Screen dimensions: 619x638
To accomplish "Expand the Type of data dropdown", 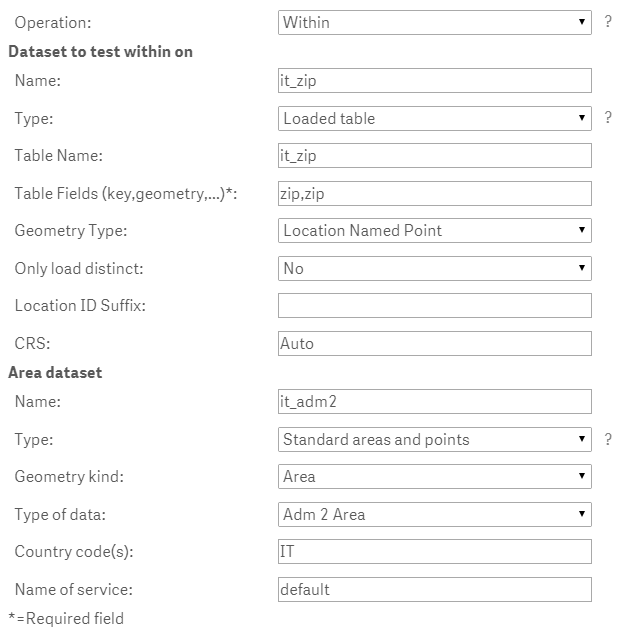I will [434, 514].
